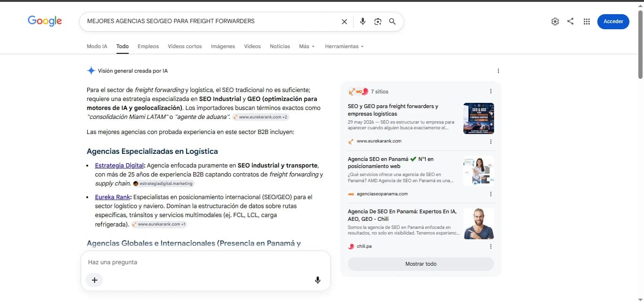The height and width of the screenshot is (302, 644).
Task: Click www.eurekarank.com site label in card
Action: tap(379, 141)
